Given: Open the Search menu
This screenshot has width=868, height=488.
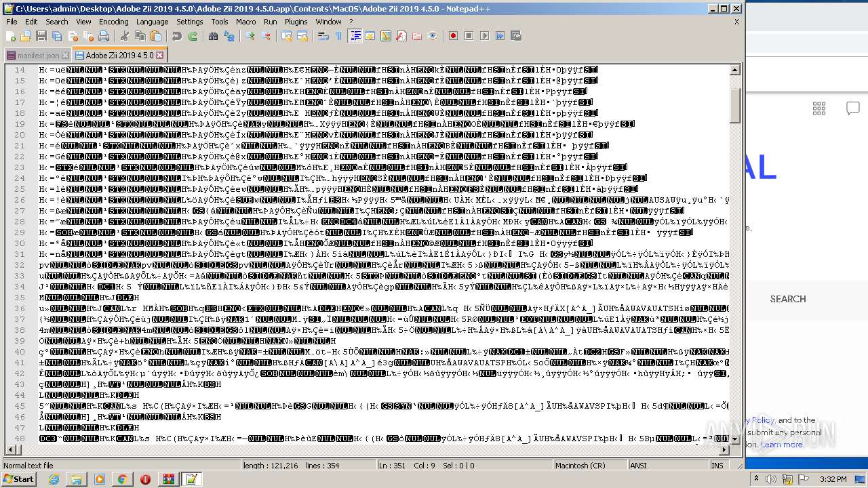Looking at the screenshot, I should (57, 22).
